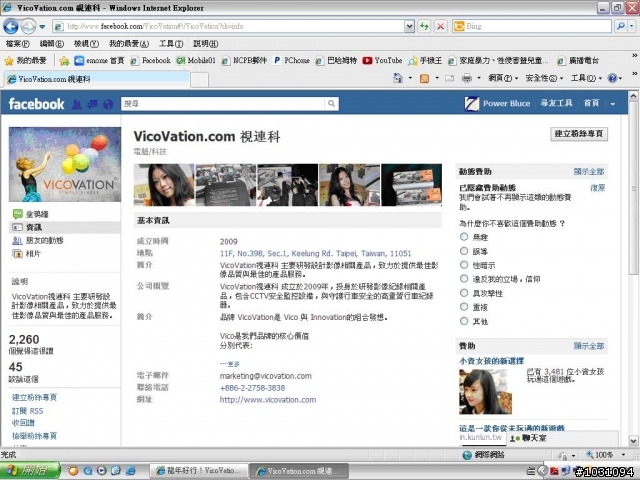This screenshot has width=640, height=480.
Task: Click the Home icon in command bar
Action: (x=398, y=78)
